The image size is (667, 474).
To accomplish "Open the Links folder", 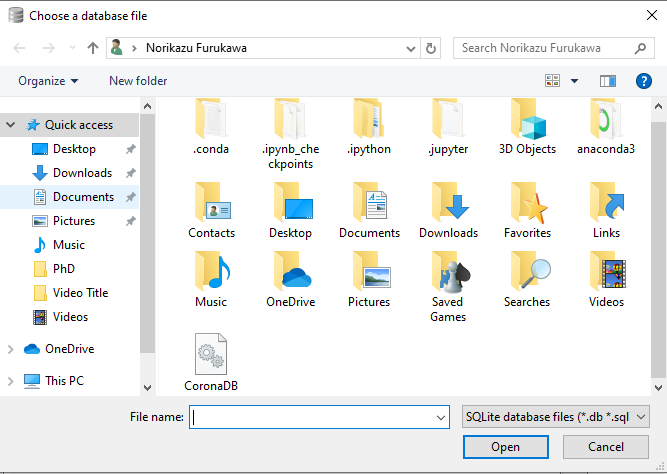I will [606, 211].
